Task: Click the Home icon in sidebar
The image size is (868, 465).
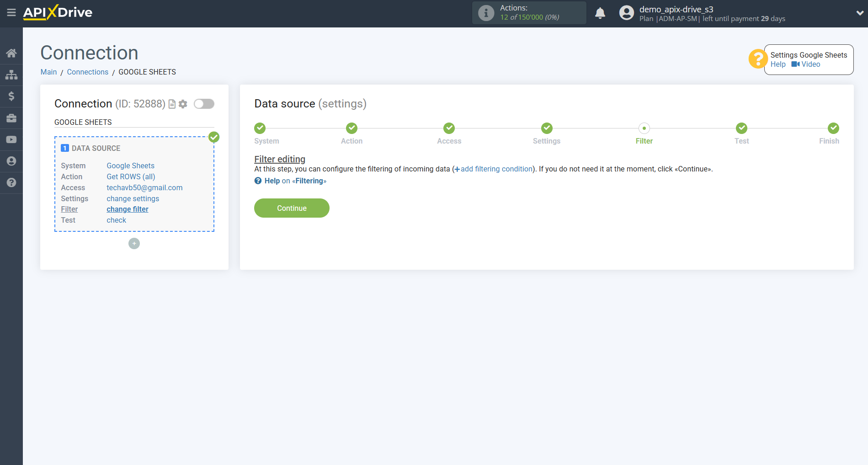Action: 11,53
